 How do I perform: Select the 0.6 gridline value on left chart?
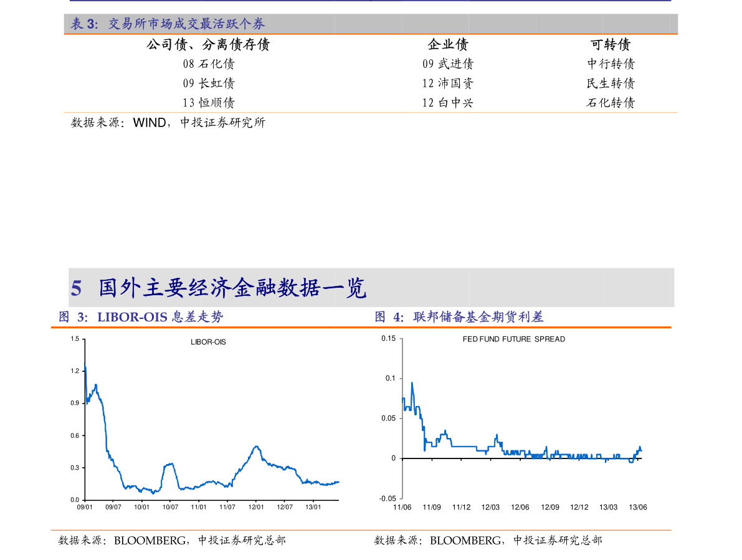point(74,436)
